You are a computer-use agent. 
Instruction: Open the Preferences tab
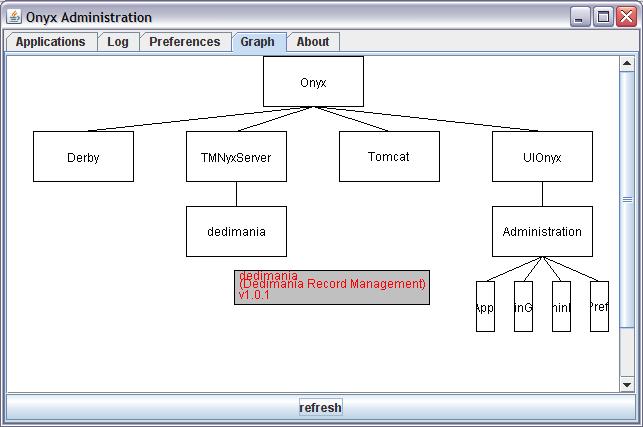185,42
